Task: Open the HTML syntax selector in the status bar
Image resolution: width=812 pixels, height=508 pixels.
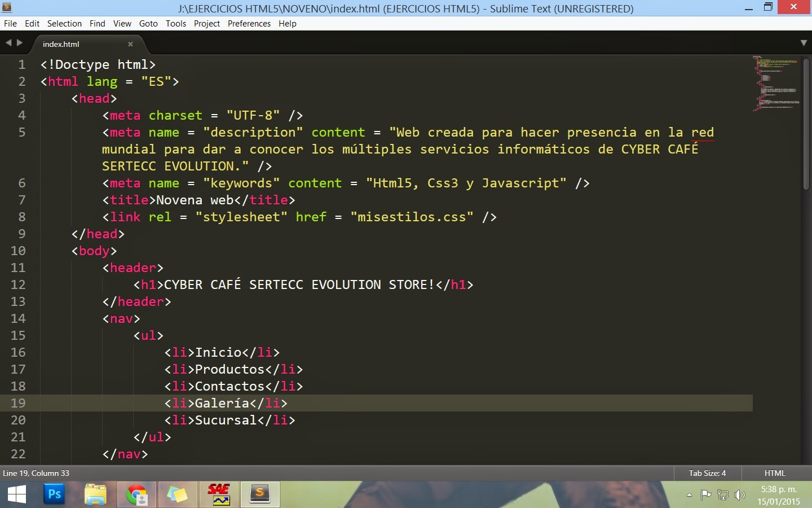Action: point(774,474)
